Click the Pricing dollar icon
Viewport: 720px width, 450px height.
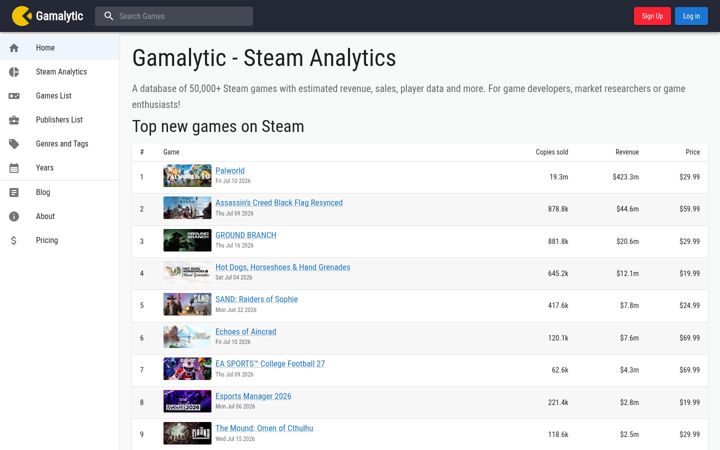coord(14,240)
